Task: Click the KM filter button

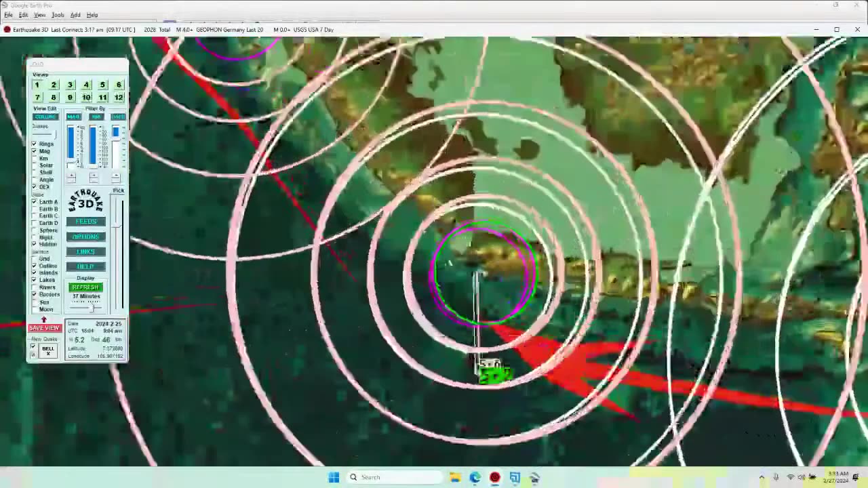Action: tap(96, 117)
